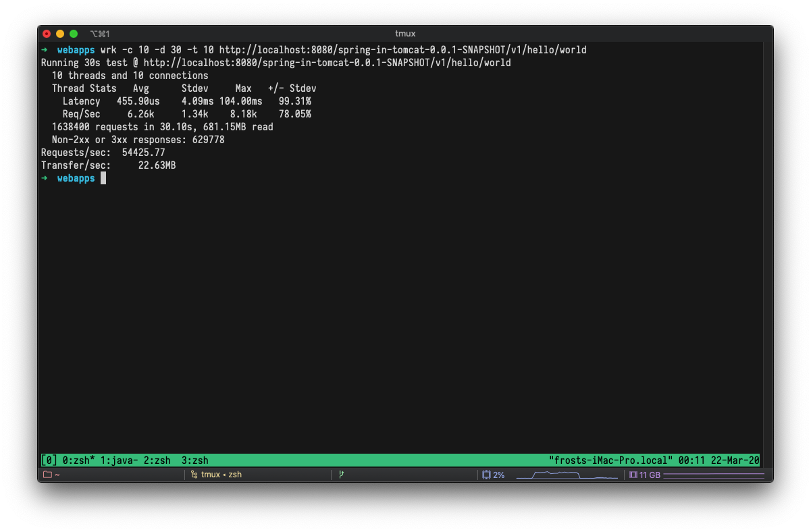Click hostname "frosts-iMac-Pro.local" in tmux bar
This screenshot has height=532, width=811.
611,460
